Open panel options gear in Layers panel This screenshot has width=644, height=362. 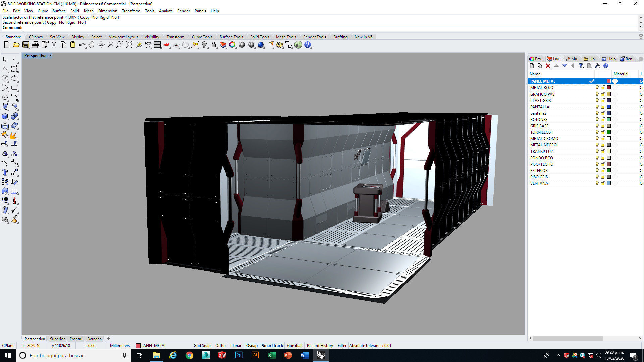(x=641, y=59)
